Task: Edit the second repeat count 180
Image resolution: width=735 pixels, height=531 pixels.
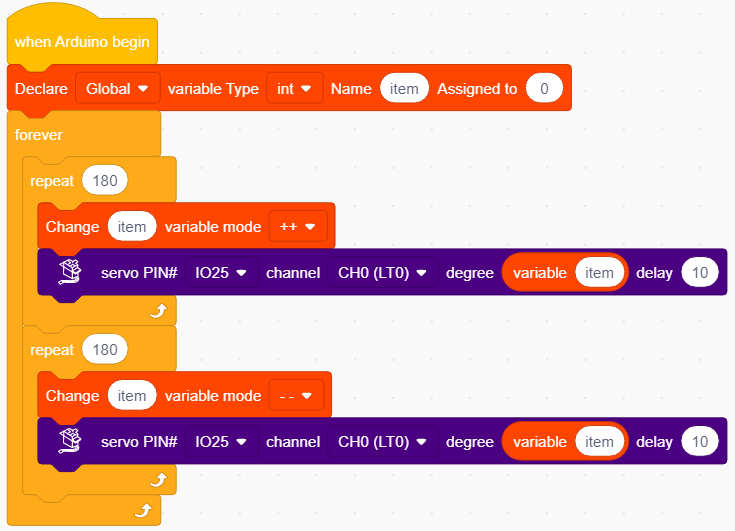Action: pyautogui.click(x=105, y=350)
